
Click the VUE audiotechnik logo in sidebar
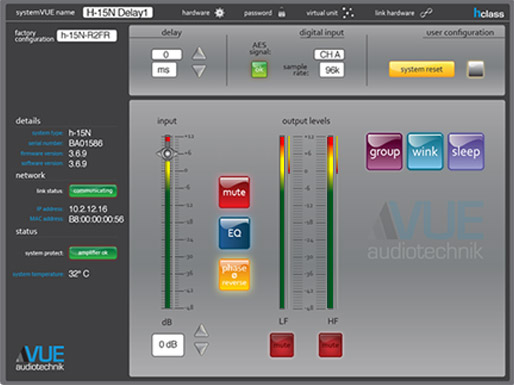coord(40,358)
